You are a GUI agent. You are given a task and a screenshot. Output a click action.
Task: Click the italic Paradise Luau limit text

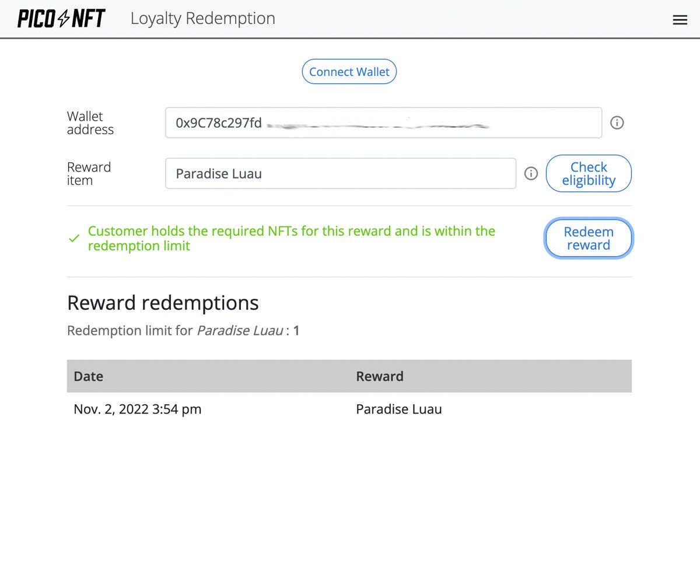[x=240, y=330]
